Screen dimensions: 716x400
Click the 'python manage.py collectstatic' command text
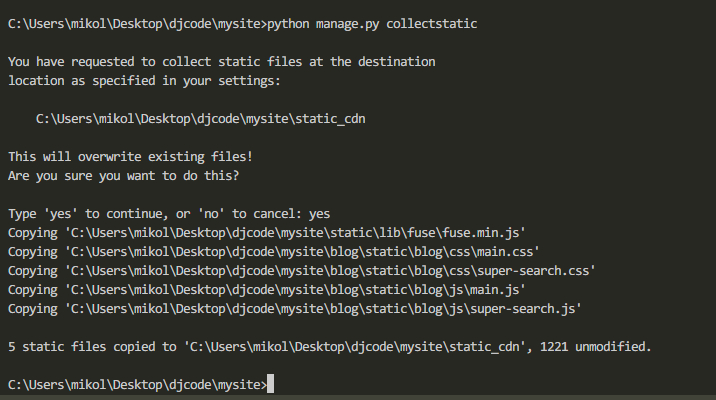pos(372,24)
